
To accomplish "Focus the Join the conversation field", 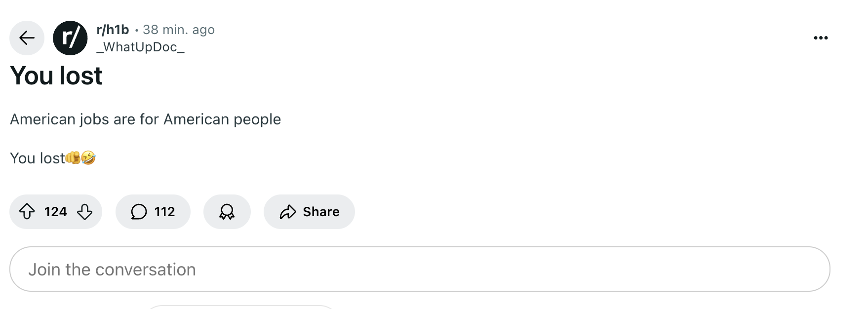I will (x=420, y=269).
